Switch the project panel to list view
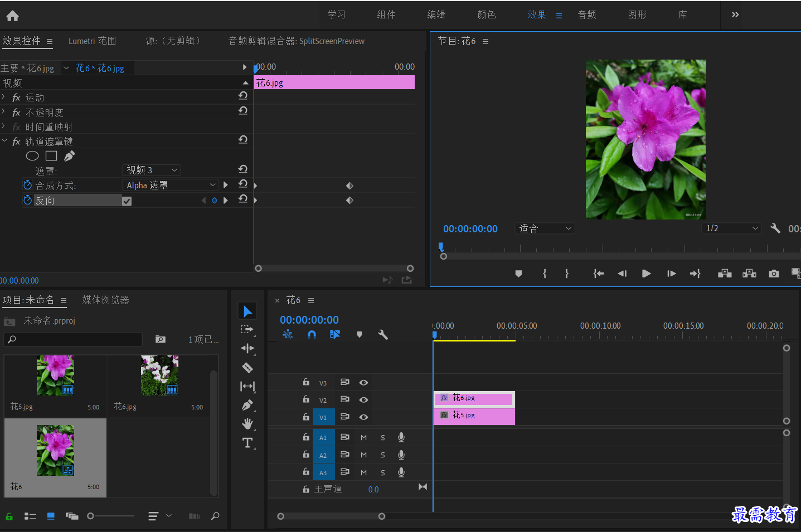Screen dimensions: 801x532 point(30,516)
